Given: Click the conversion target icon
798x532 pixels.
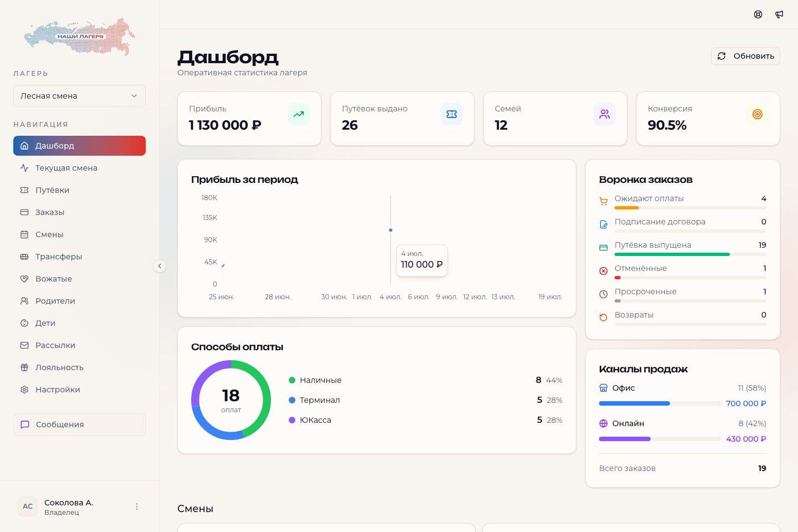Looking at the screenshot, I should pos(758,114).
